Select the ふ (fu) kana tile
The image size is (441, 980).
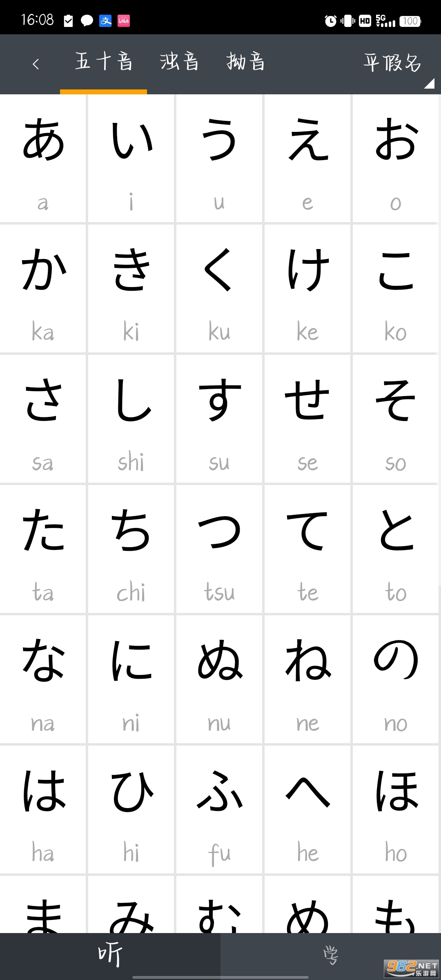(219, 810)
